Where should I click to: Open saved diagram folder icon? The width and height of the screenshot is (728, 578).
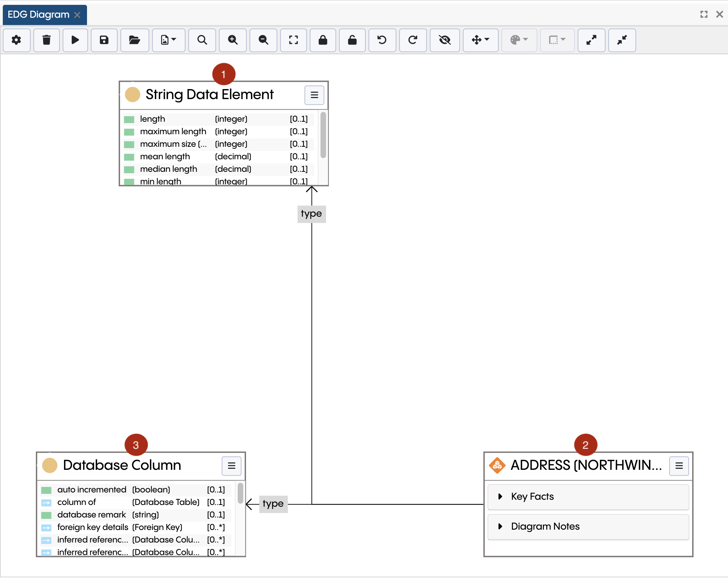[x=134, y=40]
